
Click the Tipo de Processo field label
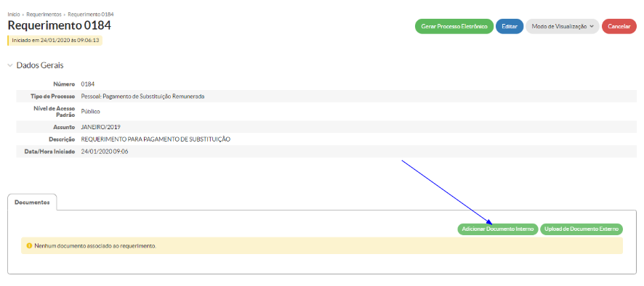(x=52, y=97)
